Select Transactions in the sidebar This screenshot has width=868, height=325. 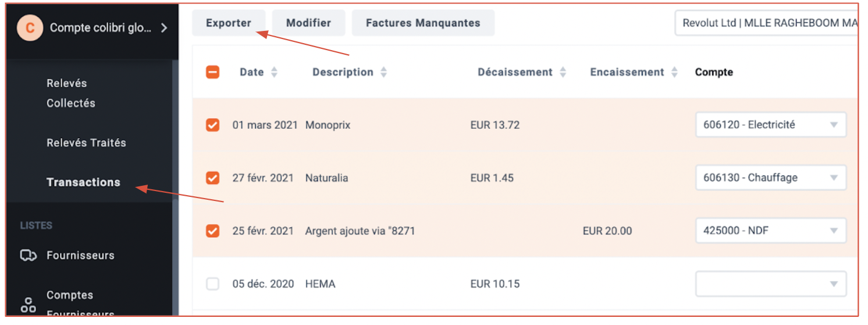tap(83, 182)
